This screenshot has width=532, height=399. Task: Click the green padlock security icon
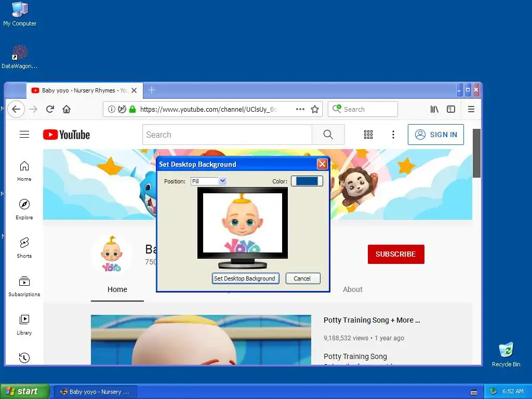pyautogui.click(x=132, y=109)
